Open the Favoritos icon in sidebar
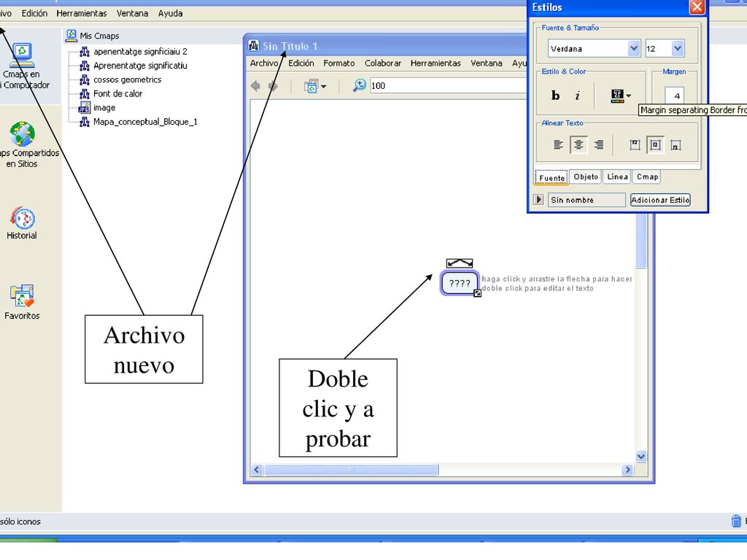This screenshot has height=560, width=747. point(22,296)
